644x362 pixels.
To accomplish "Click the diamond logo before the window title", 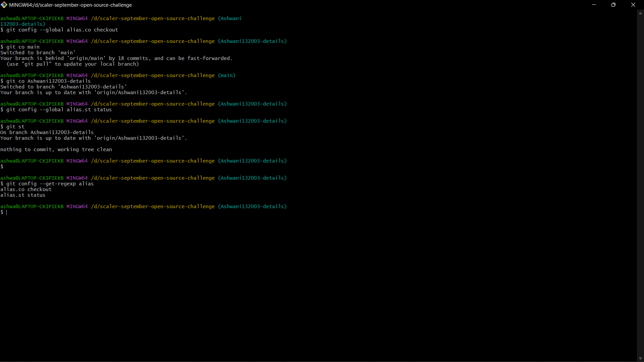I will coord(4,5).
